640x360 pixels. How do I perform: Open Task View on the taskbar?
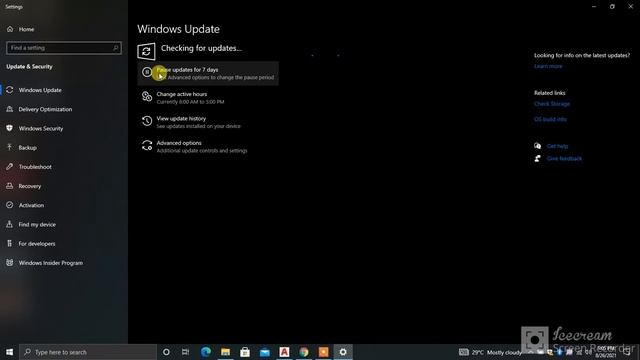pos(185,352)
